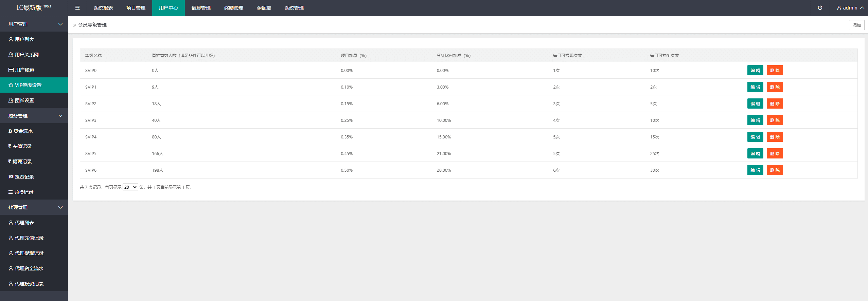Collapse the 财务管理 sidebar group
Screen dimensions: 868x301
pos(34,116)
